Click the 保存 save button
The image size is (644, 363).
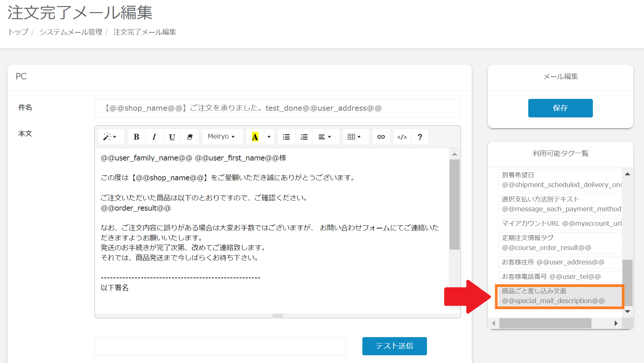tap(560, 108)
